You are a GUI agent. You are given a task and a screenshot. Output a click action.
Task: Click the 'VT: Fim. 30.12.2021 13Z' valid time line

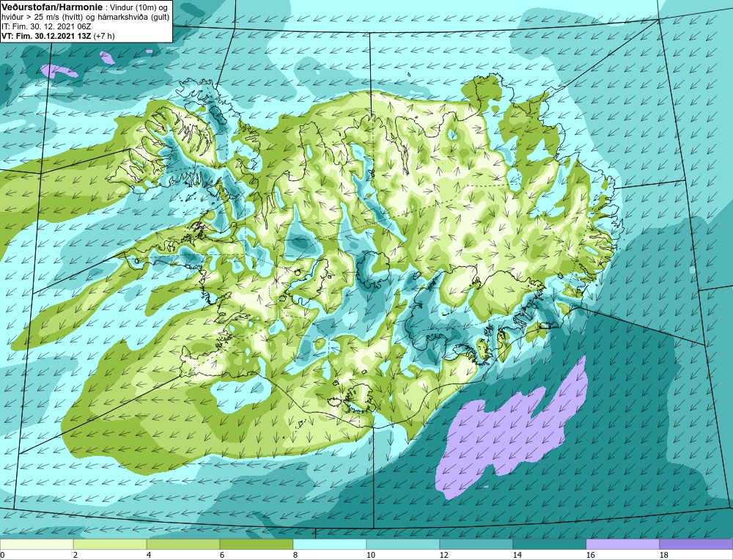point(47,36)
